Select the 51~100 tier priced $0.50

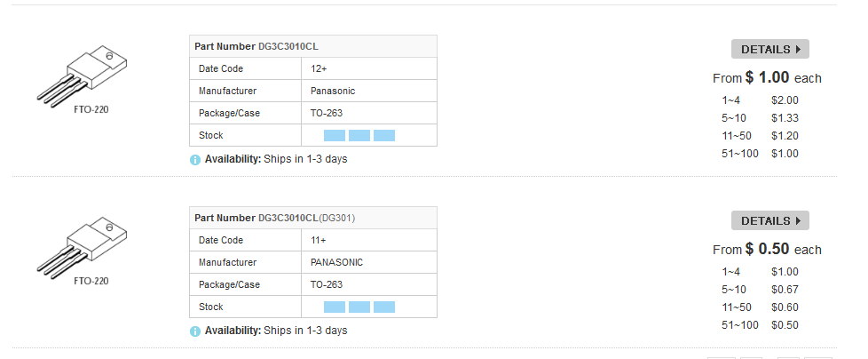(760, 325)
